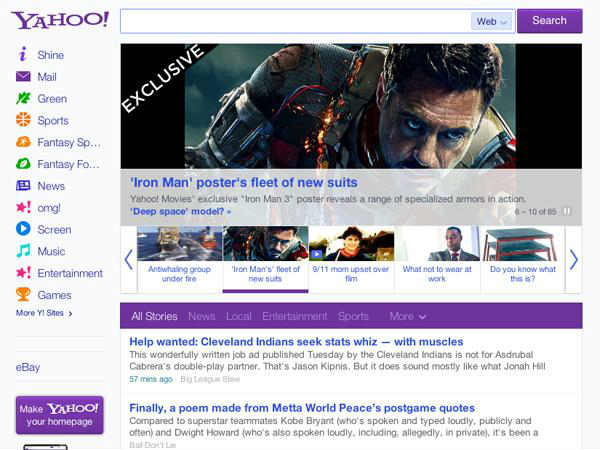Click the Fantasy Football green icon
Image resolution: width=600 pixels, height=450 pixels.
[x=23, y=164]
